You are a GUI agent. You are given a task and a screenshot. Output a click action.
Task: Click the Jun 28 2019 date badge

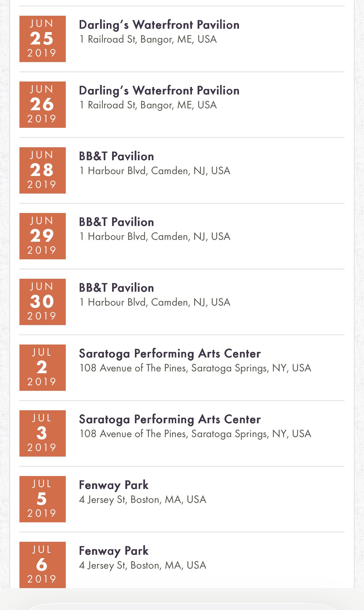point(43,170)
